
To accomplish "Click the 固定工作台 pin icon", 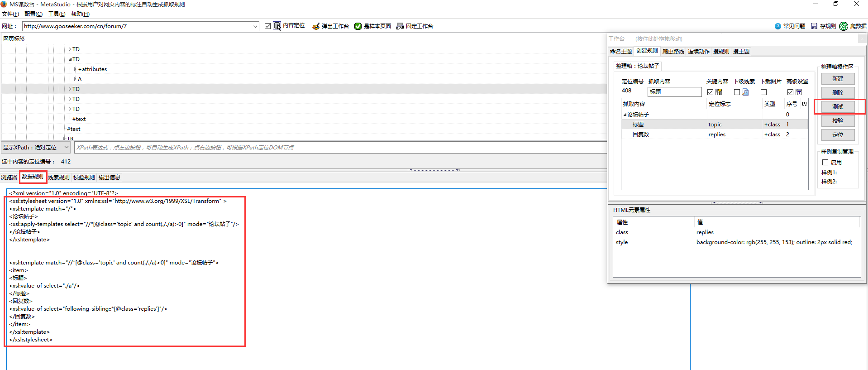I will [400, 26].
